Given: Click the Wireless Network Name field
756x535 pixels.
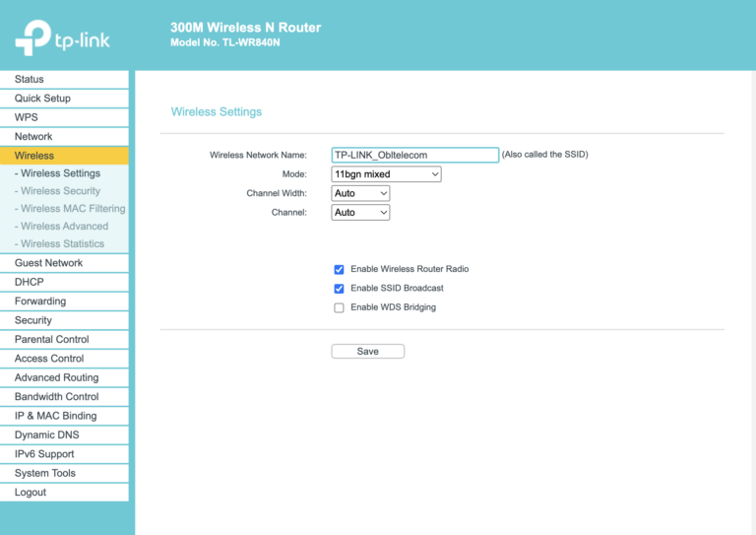Looking at the screenshot, I should click(x=414, y=155).
